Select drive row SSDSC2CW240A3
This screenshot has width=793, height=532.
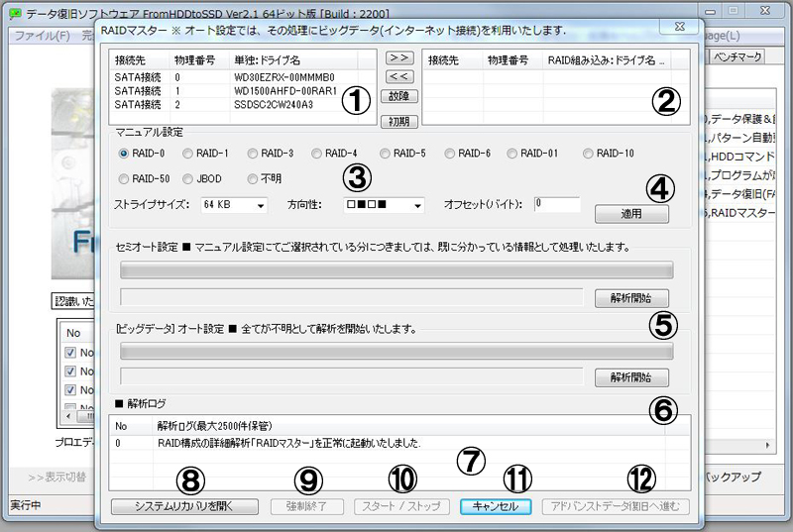point(242,105)
